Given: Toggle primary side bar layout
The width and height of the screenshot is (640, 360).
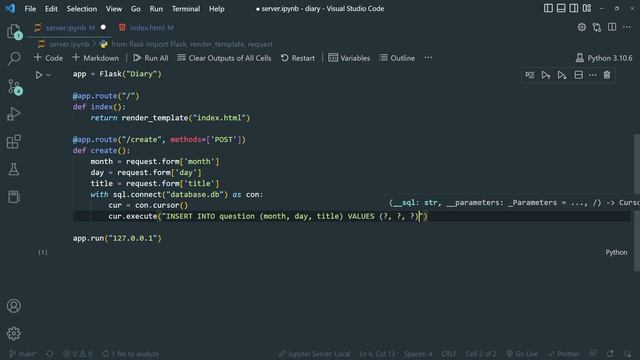Looking at the screenshot, I should coord(548,8).
